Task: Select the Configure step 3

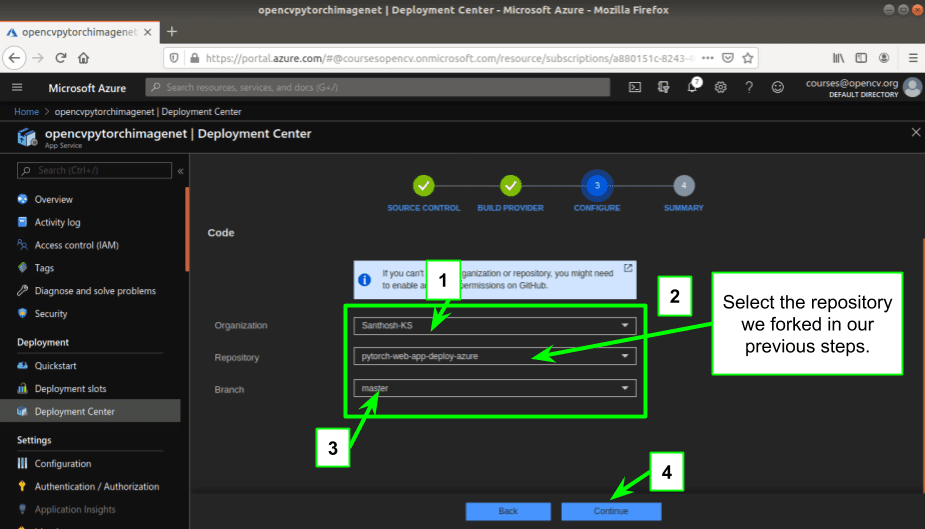Action: pos(597,186)
